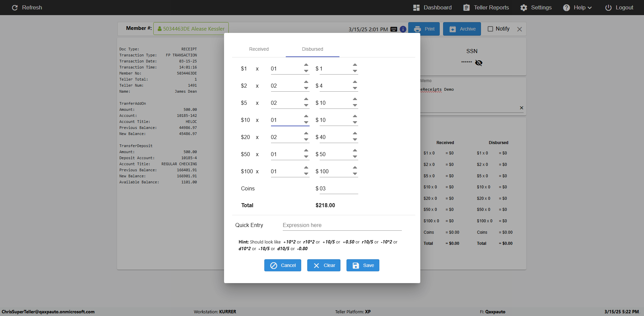The image size is (644, 316).
Task: Open the Dashboard icon link
Action: tap(416, 7)
